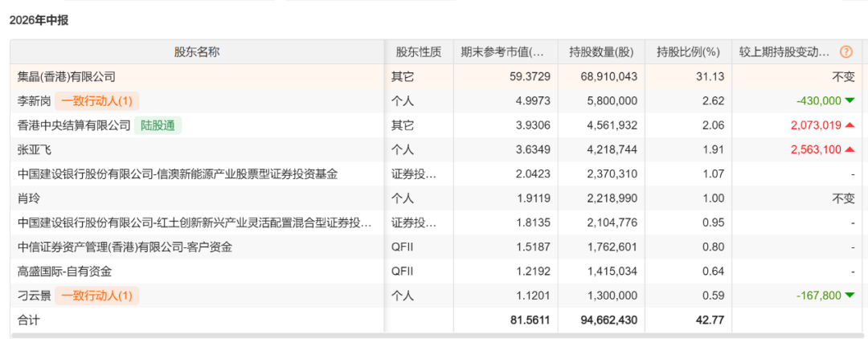Click market value 59.3729

[530, 77]
